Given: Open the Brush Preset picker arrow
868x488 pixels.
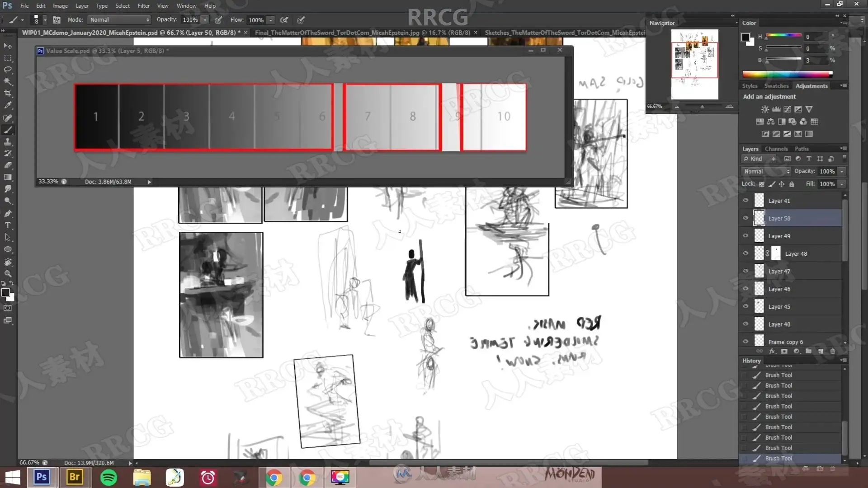Looking at the screenshot, I should click(44, 20).
